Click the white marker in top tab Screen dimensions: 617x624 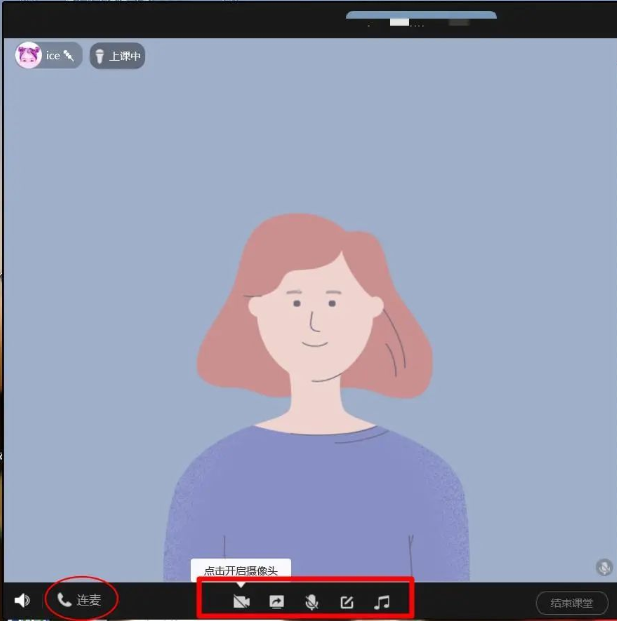tap(400, 20)
